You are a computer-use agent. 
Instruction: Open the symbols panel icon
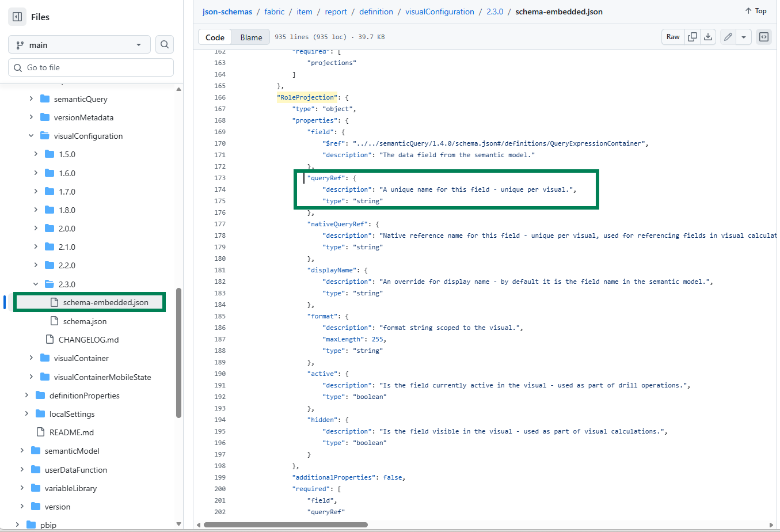(764, 37)
